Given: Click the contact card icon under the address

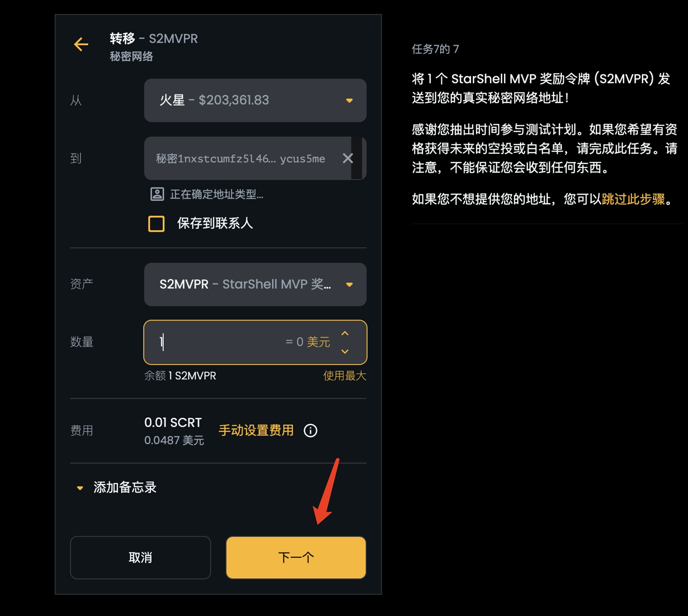Looking at the screenshot, I should click(x=157, y=194).
